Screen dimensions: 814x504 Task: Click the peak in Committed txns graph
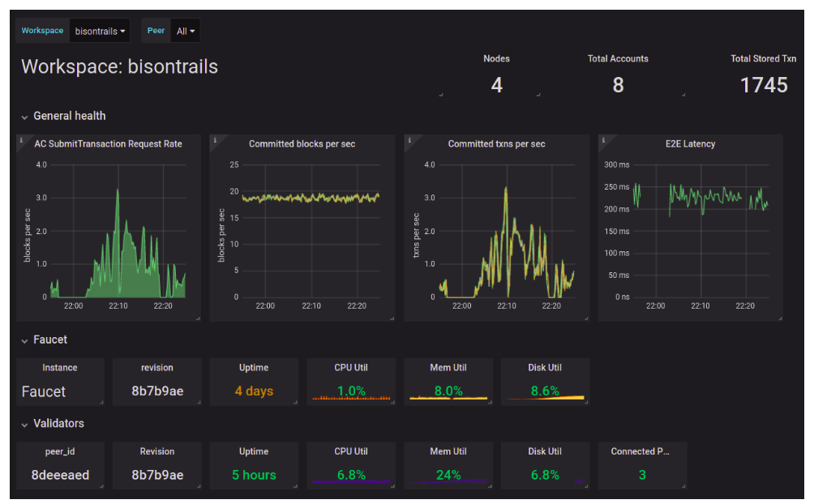[x=506, y=190]
